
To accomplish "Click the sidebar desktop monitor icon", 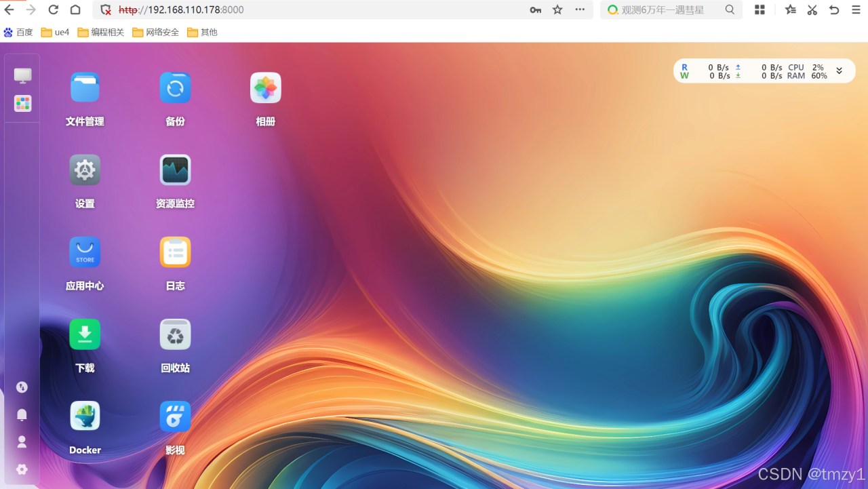I will click(23, 76).
